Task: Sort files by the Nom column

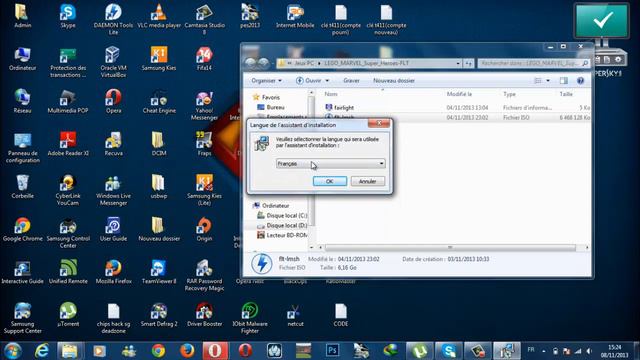Action: pos(331,94)
